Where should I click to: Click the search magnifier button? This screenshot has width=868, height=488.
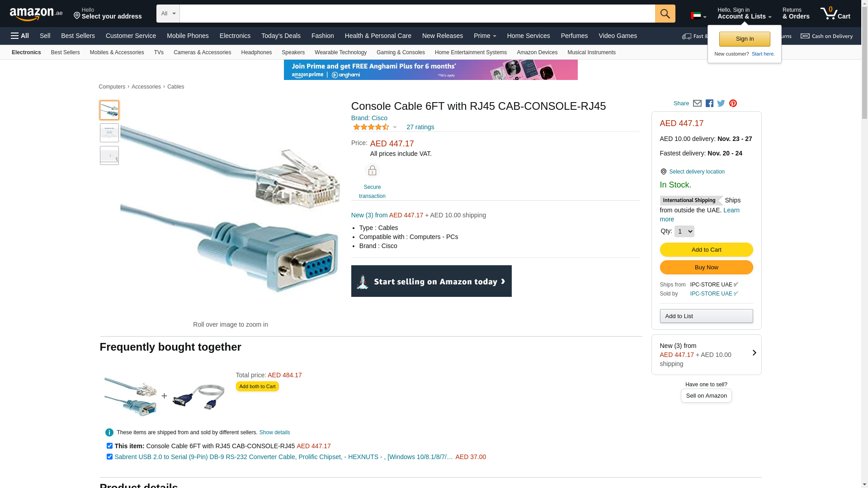[x=665, y=14]
